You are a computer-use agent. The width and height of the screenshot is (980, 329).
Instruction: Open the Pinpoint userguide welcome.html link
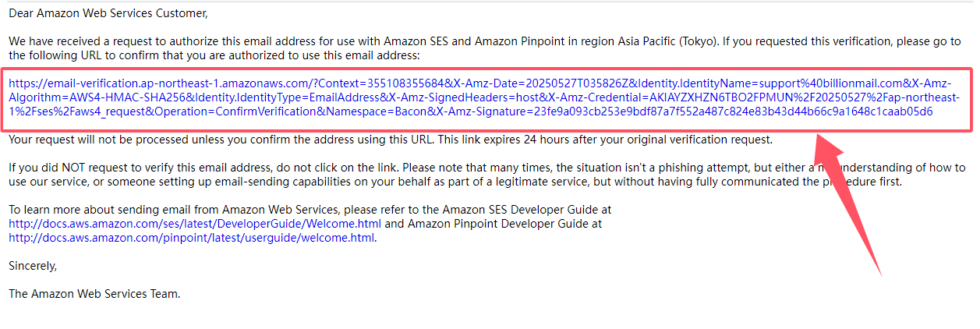click(192, 238)
